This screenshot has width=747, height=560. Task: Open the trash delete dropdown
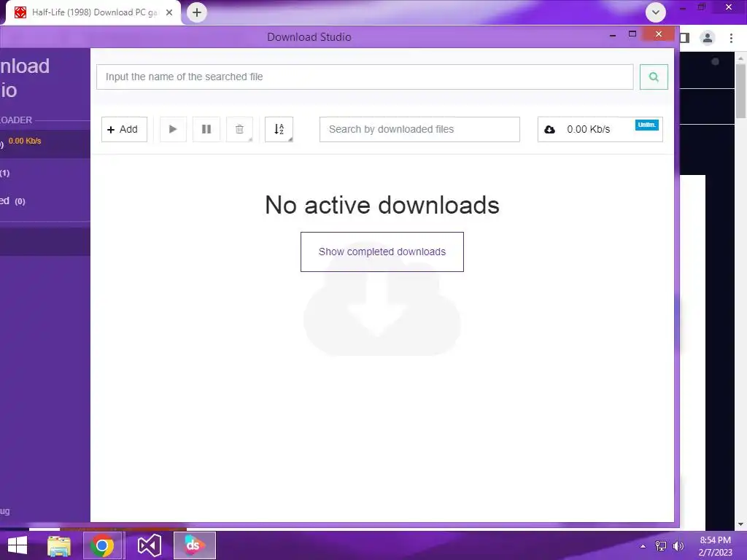click(239, 130)
